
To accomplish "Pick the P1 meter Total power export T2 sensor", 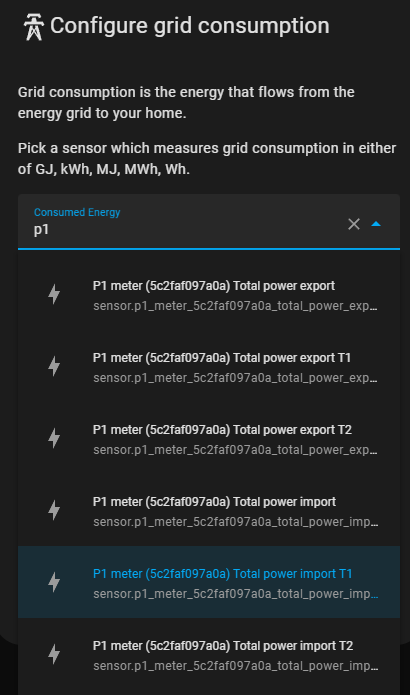I will tap(209, 439).
